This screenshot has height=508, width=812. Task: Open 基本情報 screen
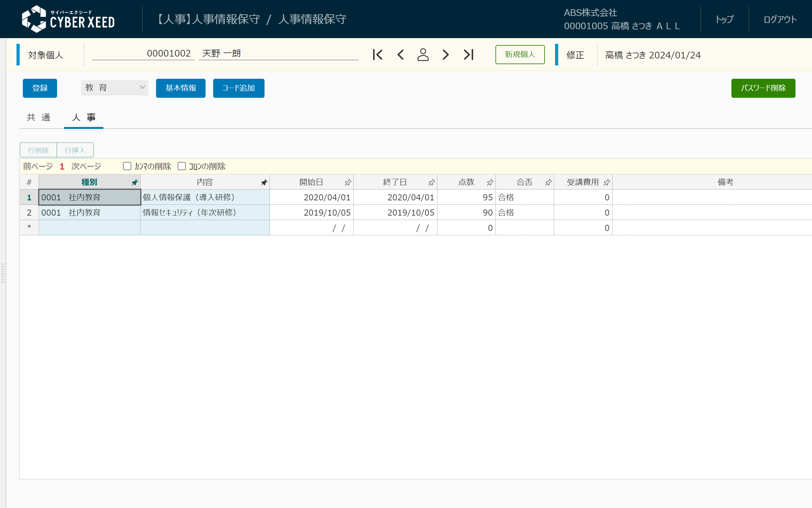(180, 88)
